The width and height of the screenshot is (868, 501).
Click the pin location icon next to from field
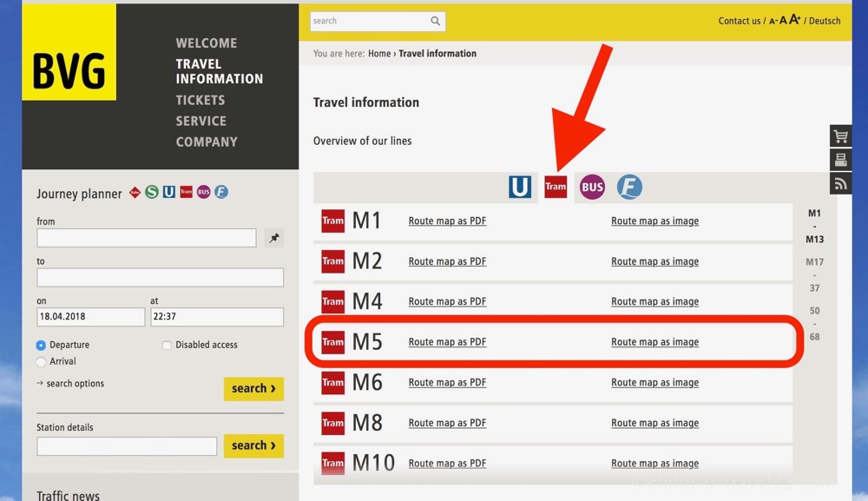pyautogui.click(x=274, y=238)
